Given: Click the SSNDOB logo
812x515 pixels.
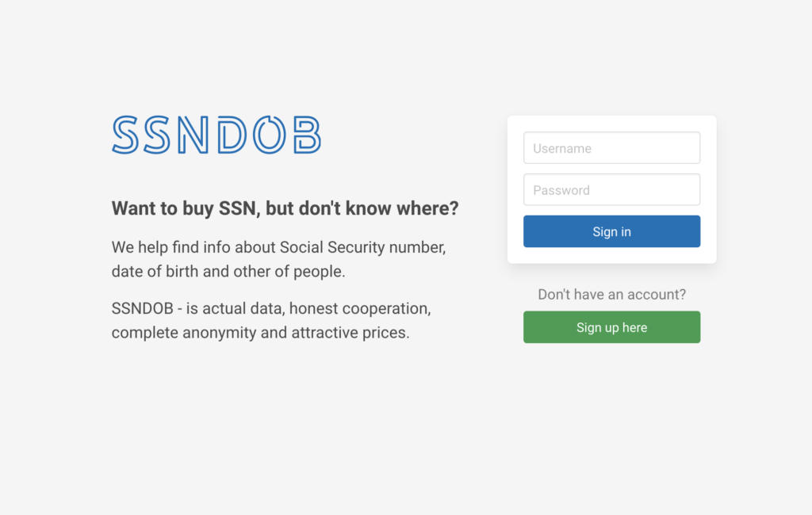Looking at the screenshot, I should (x=216, y=135).
